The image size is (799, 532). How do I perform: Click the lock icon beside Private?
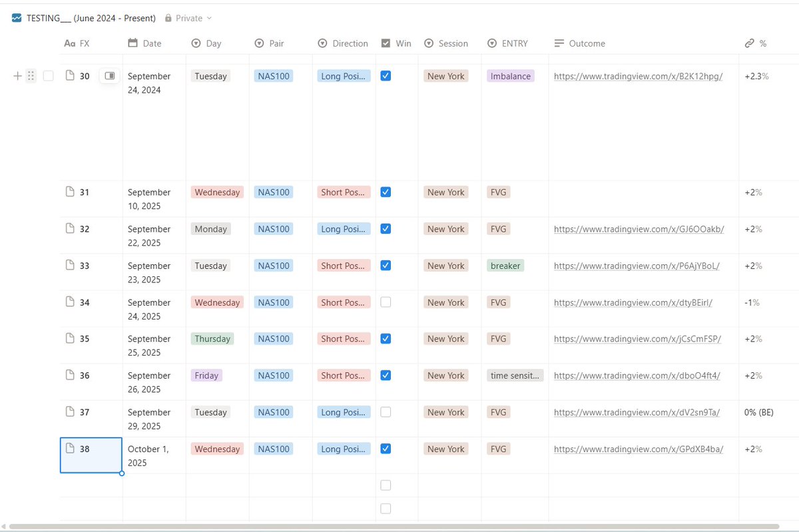click(168, 18)
